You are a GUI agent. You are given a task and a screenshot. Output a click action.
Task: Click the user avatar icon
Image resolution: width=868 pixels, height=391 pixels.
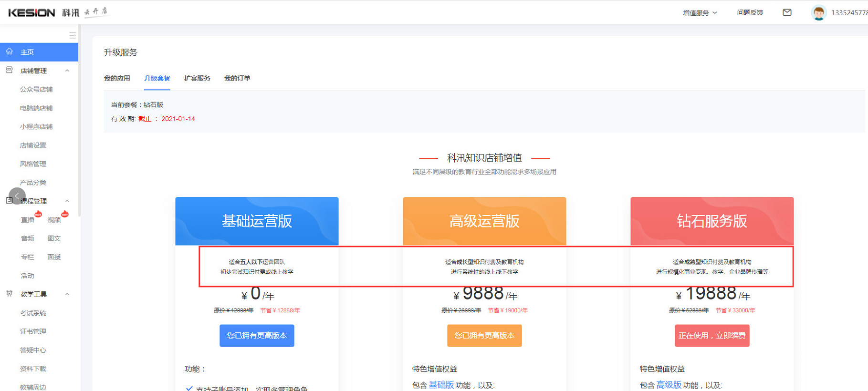pos(818,13)
